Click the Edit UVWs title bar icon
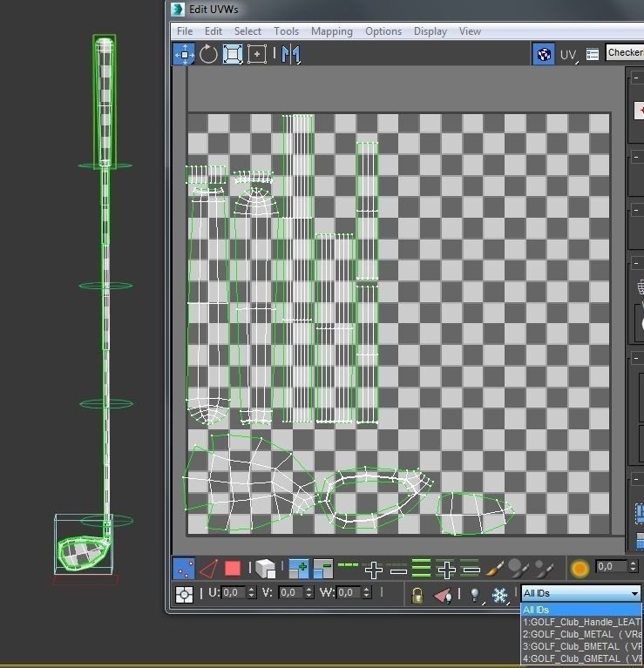Image resolution: width=644 pixels, height=668 pixels. pyautogui.click(x=177, y=9)
